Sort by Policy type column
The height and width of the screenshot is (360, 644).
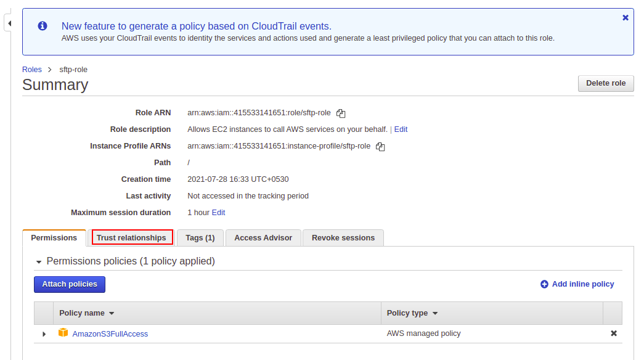click(412, 313)
